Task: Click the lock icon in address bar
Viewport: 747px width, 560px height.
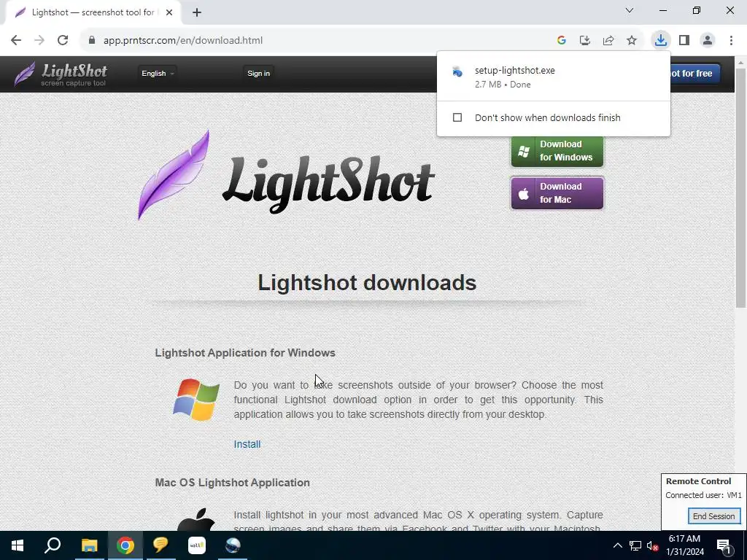Action: coord(91,41)
